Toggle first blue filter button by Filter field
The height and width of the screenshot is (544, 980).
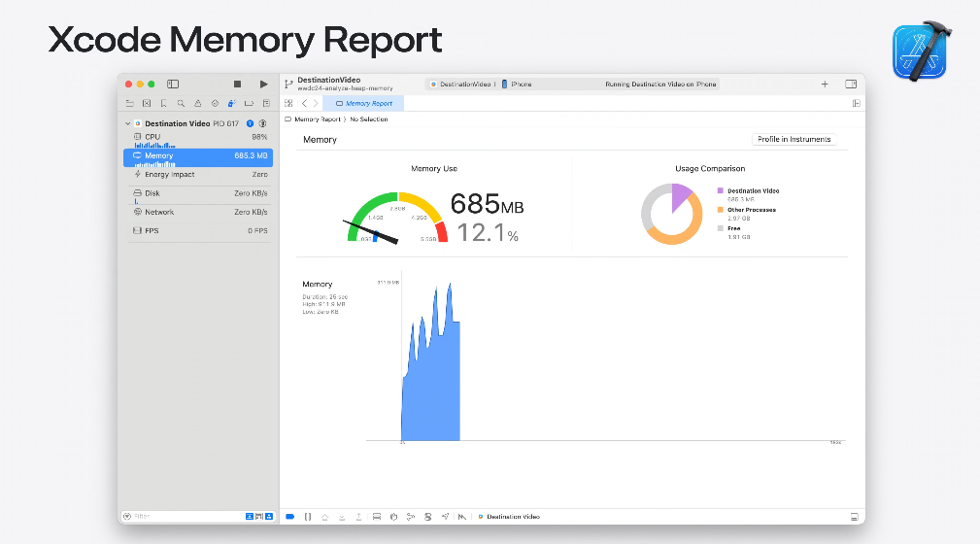click(x=250, y=517)
